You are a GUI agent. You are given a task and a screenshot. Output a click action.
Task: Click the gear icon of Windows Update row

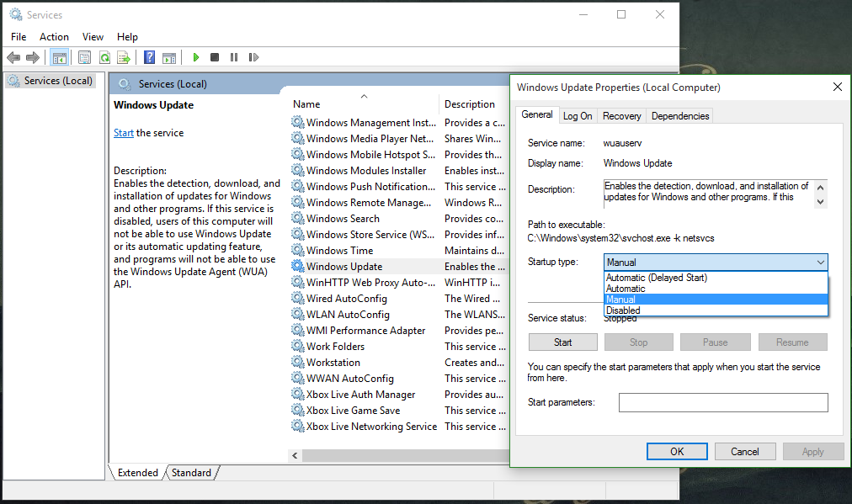pyautogui.click(x=298, y=266)
